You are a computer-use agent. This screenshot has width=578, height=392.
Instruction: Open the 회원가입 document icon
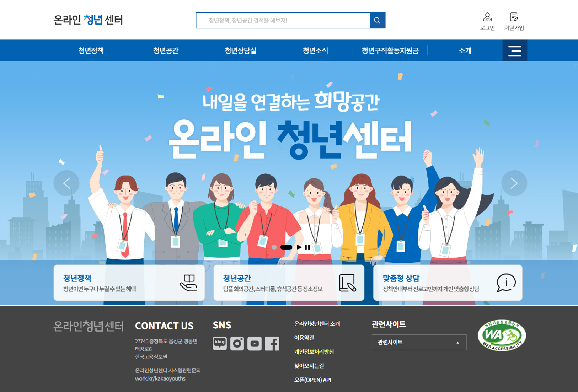pos(514,17)
